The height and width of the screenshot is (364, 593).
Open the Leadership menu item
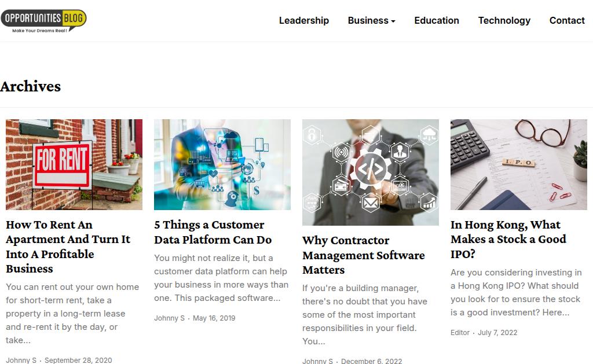click(303, 20)
